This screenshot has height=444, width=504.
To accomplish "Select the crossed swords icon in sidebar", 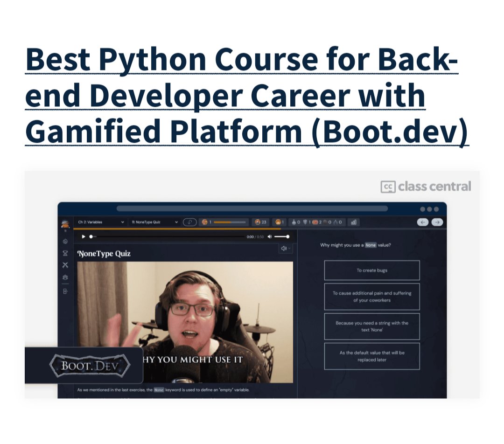I will coord(65,265).
